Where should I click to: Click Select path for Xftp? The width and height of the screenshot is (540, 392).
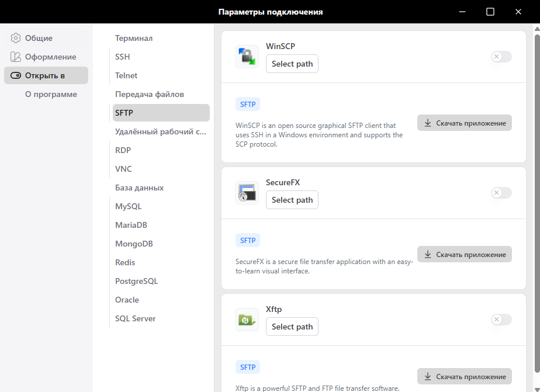[292, 327]
